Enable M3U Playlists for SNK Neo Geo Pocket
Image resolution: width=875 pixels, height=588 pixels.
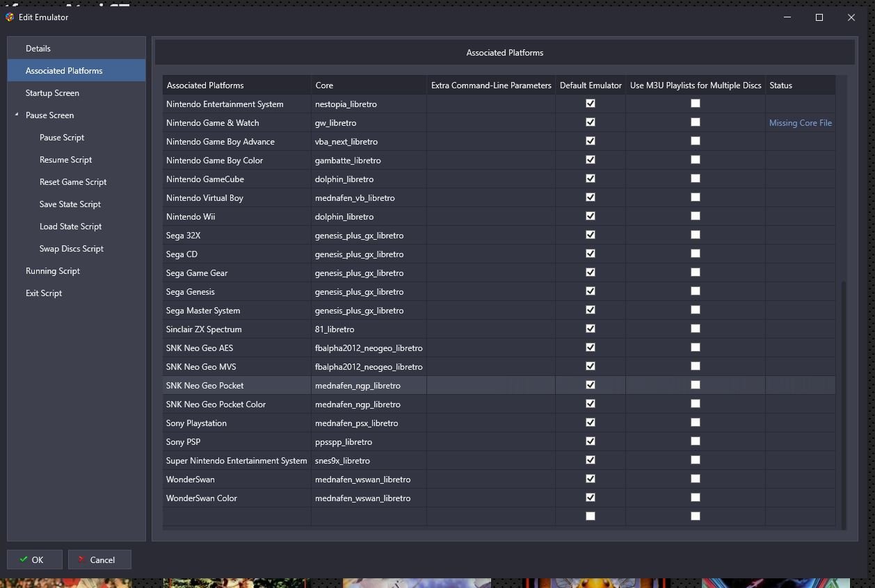point(696,385)
